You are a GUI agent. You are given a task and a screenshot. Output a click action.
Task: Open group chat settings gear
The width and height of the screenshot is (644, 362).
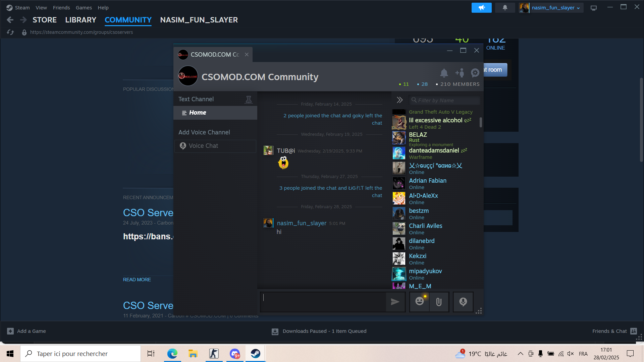(x=475, y=73)
